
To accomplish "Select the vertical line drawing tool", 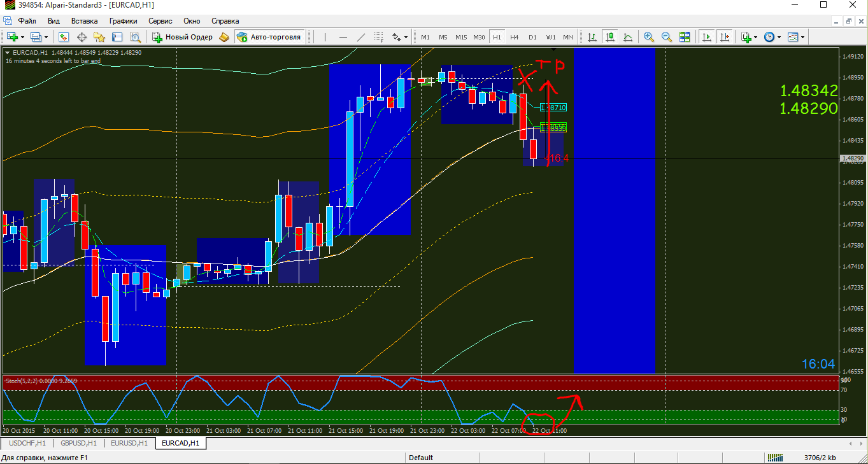I will tap(325, 37).
